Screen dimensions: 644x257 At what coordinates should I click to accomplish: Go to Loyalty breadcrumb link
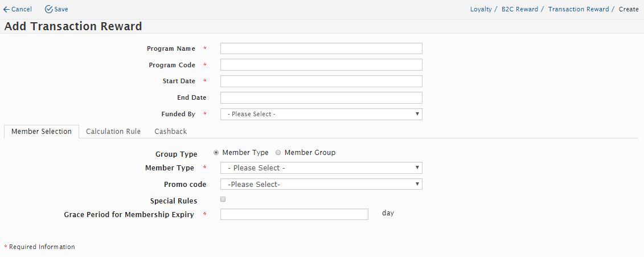481,10
